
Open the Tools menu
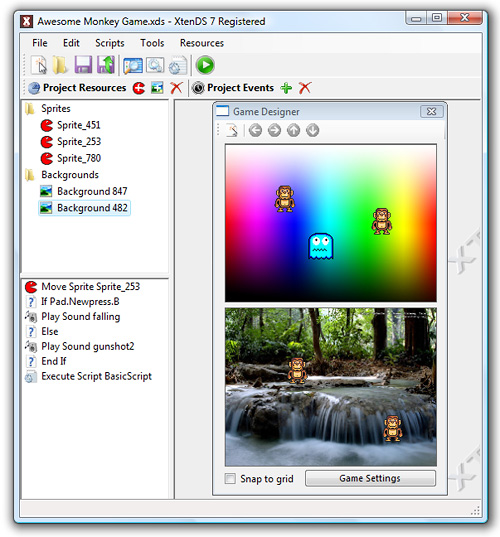[x=152, y=43]
